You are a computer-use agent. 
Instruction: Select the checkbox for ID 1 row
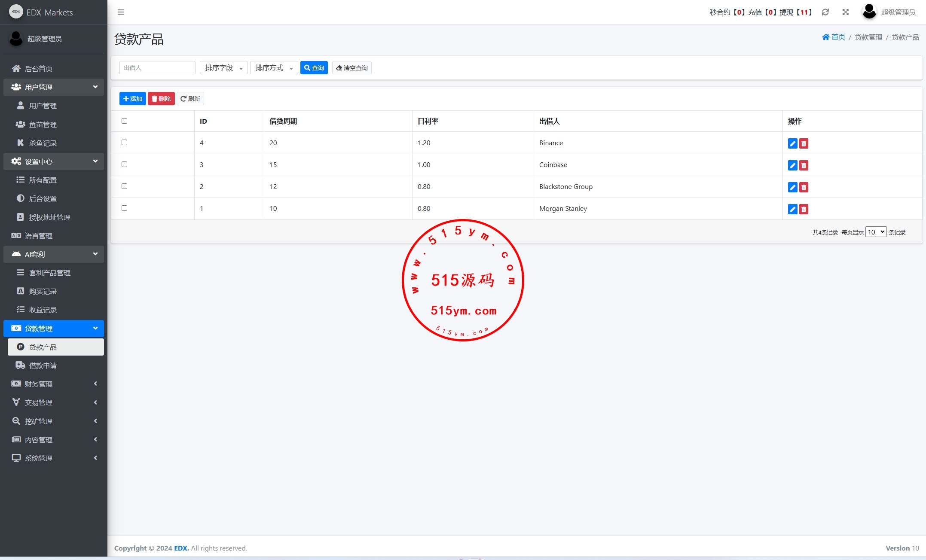pyautogui.click(x=125, y=208)
